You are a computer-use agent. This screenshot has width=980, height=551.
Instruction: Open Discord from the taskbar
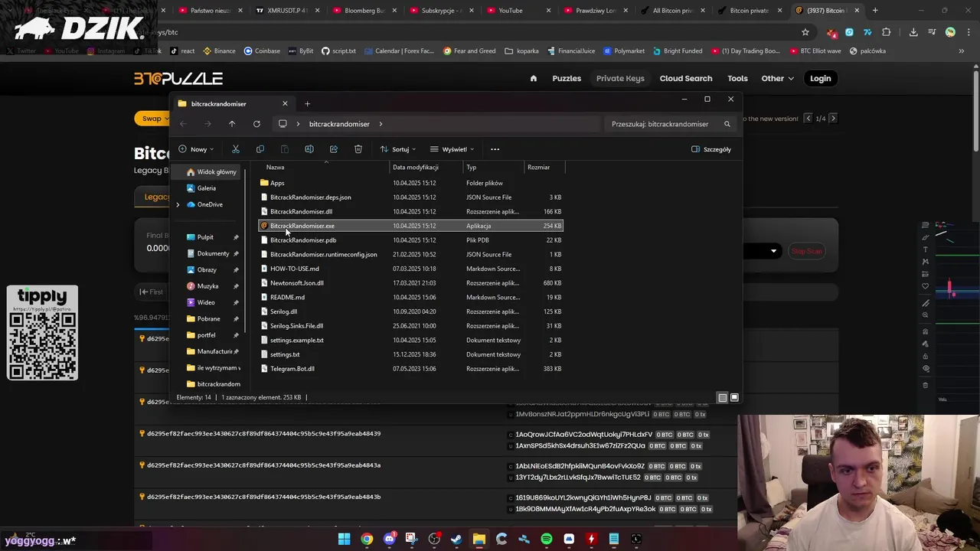coord(389,539)
